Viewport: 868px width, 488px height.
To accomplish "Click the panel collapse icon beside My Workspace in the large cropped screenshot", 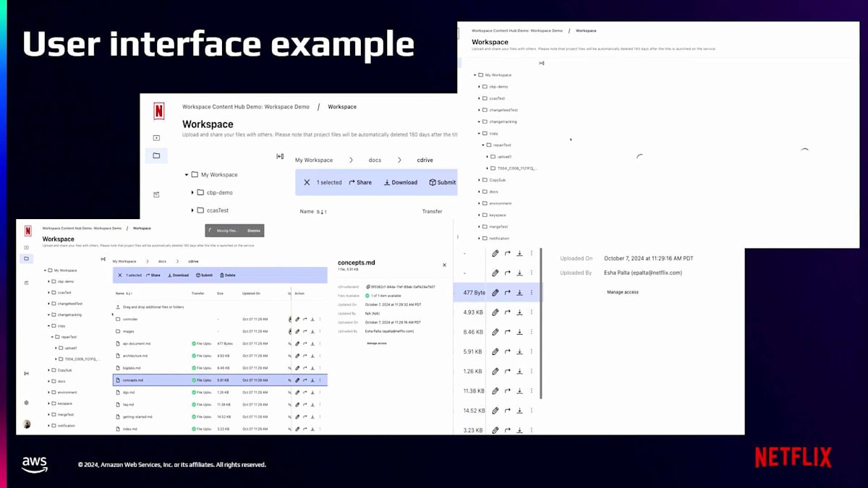I will point(280,156).
